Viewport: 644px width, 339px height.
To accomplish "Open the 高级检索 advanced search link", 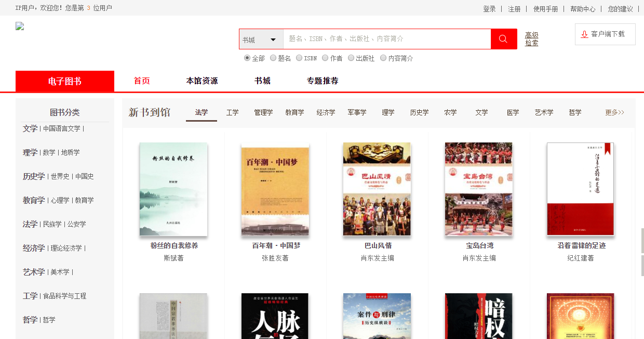I will pos(531,39).
